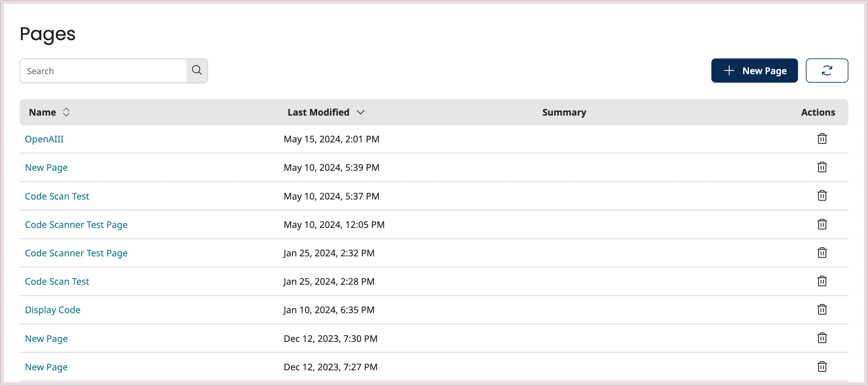The width and height of the screenshot is (868, 386).
Task: Click the plus icon on the New Page button
Action: coord(729,71)
